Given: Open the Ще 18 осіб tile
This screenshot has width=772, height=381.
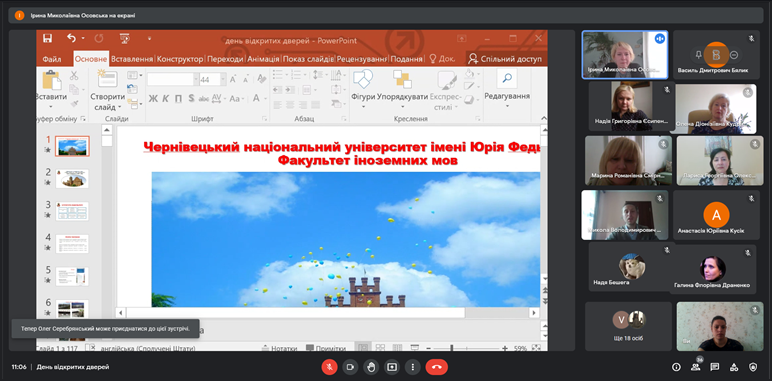Looking at the screenshot, I should click(628, 326).
